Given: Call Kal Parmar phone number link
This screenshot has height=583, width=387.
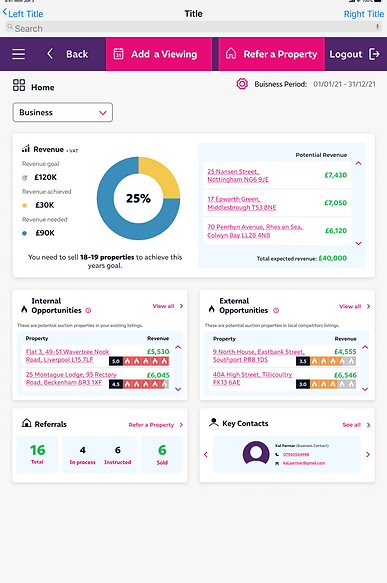Looking at the screenshot, I should click(296, 454).
